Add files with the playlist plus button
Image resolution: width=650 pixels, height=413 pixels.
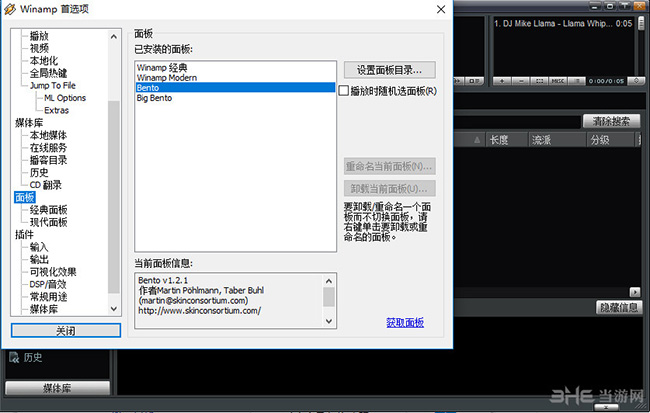[x=502, y=81]
